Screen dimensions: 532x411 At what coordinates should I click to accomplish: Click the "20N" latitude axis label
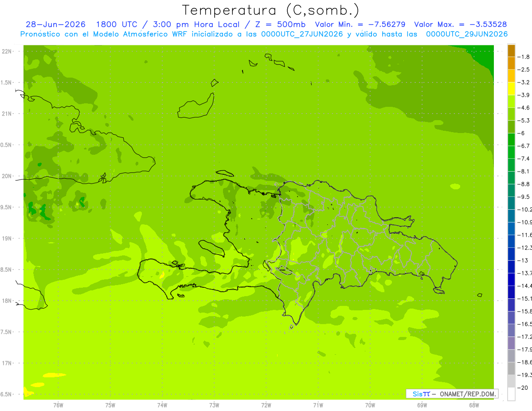click(x=7, y=176)
